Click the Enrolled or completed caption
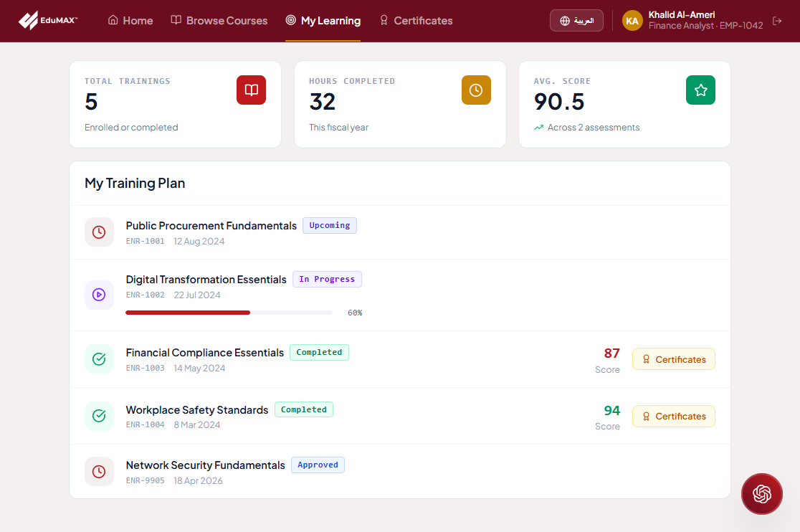This screenshot has height=532, width=800. point(131,128)
